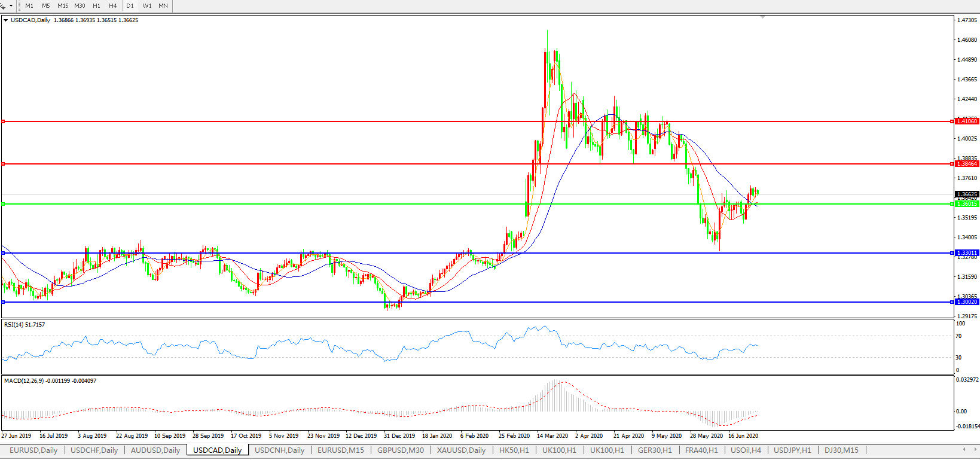Toggle the W1 weekly timeframe
Screen dimensions: 980x460
click(147, 6)
